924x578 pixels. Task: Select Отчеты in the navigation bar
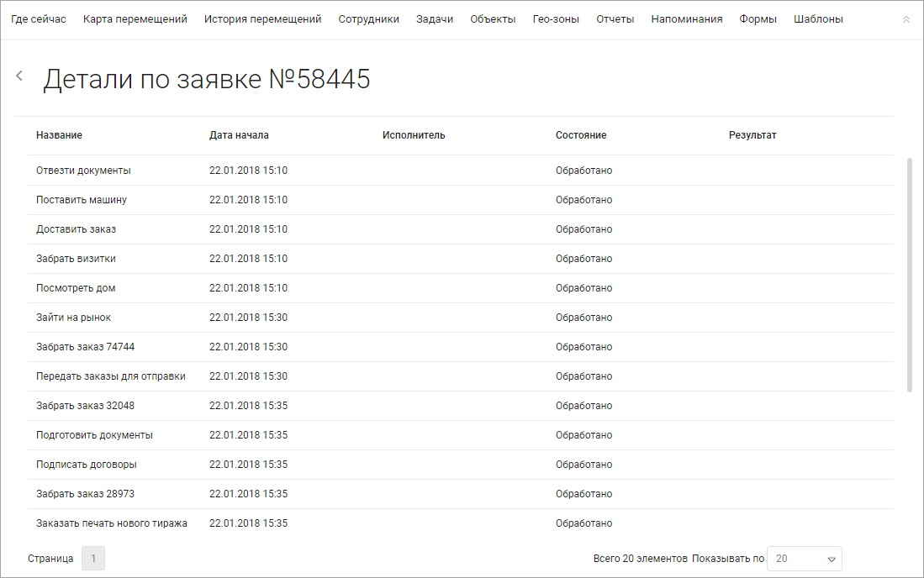[x=615, y=19]
